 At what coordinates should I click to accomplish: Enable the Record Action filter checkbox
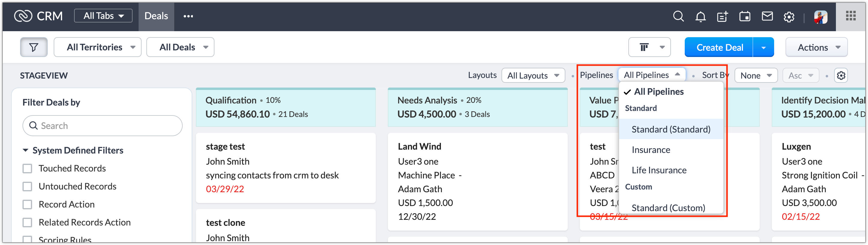[x=27, y=205]
